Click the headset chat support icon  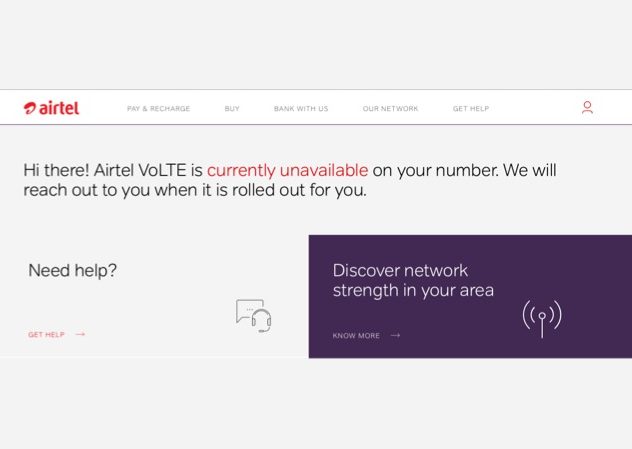[x=254, y=316]
